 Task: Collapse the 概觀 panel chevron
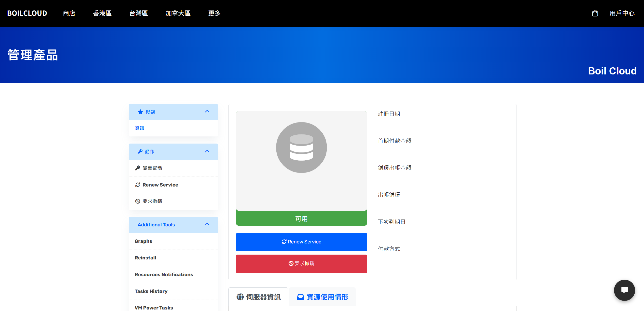(x=207, y=112)
